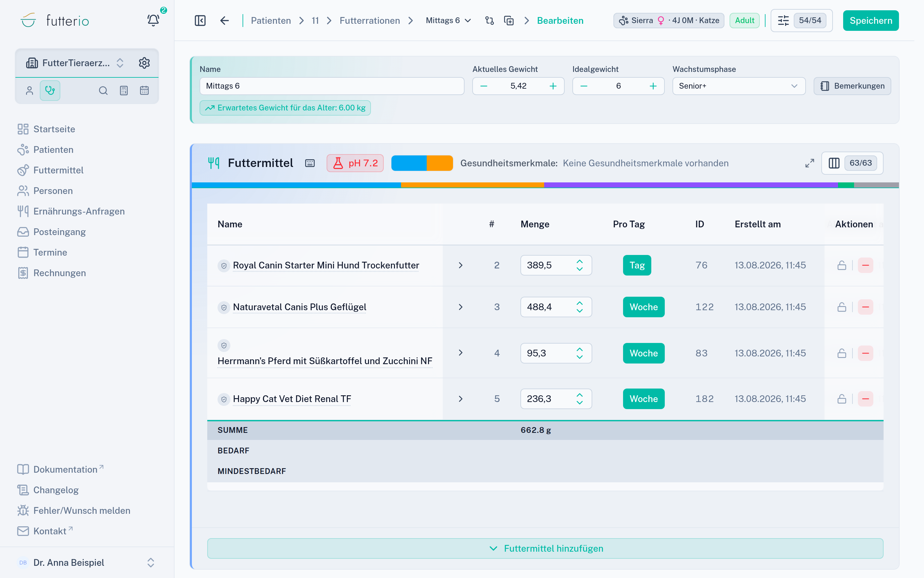Image resolution: width=924 pixels, height=578 pixels.
Task: Click Patienten breadcrumb link
Action: point(271,21)
